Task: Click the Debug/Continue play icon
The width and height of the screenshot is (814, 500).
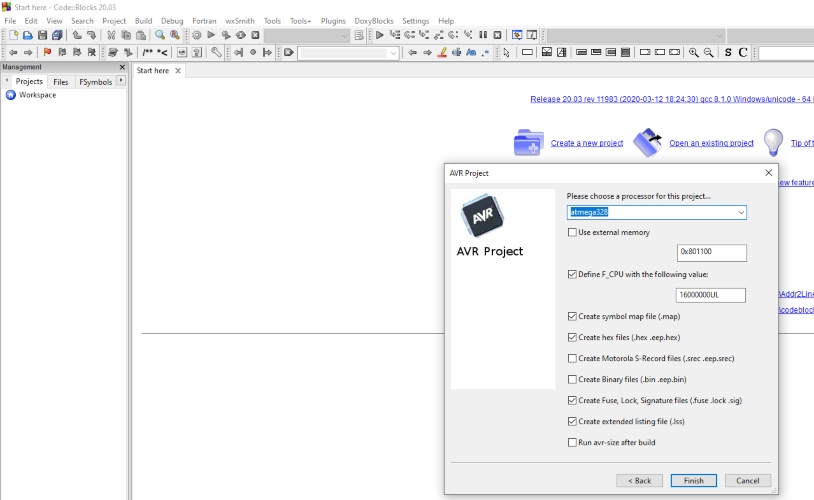Action: (x=379, y=35)
